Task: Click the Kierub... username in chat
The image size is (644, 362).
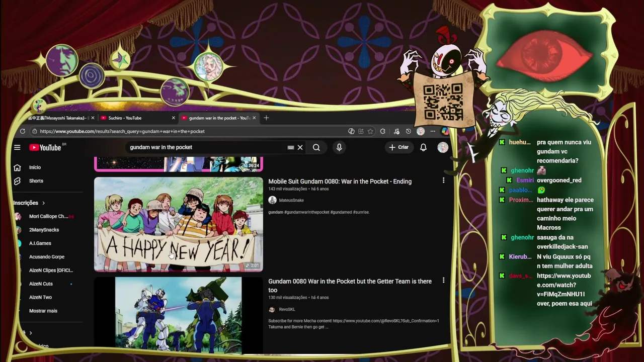Action: coord(520,257)
